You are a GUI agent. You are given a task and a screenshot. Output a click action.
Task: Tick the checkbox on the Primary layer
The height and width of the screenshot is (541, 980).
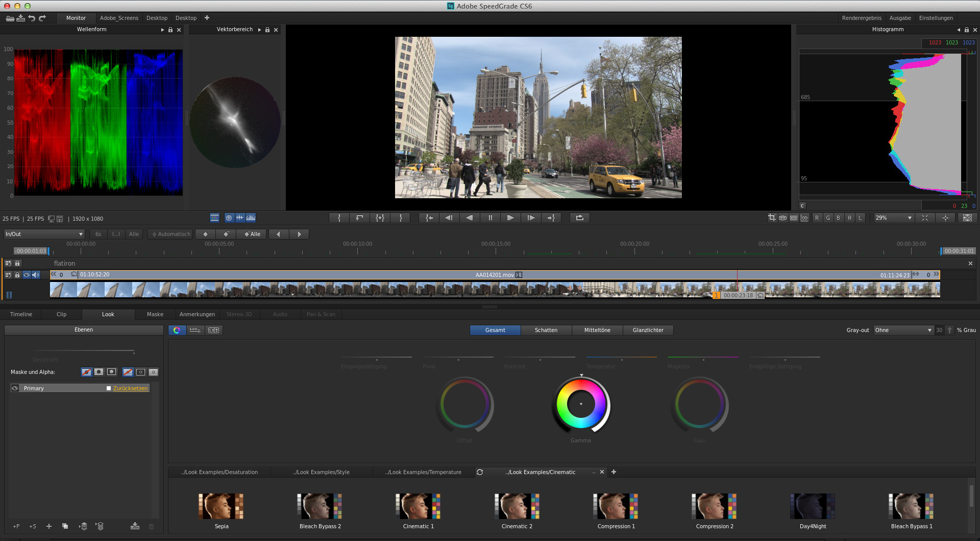pyautogui.click(x=109, y=389)
